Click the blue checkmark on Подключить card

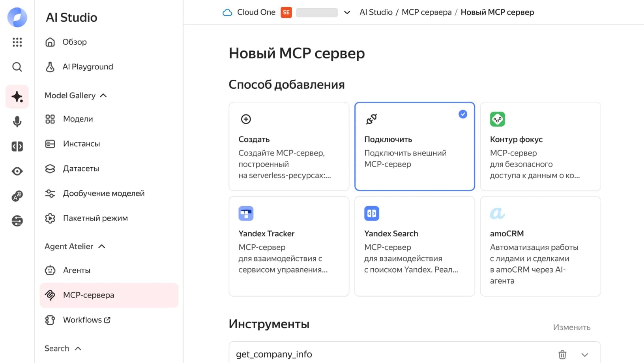[463, 114]
